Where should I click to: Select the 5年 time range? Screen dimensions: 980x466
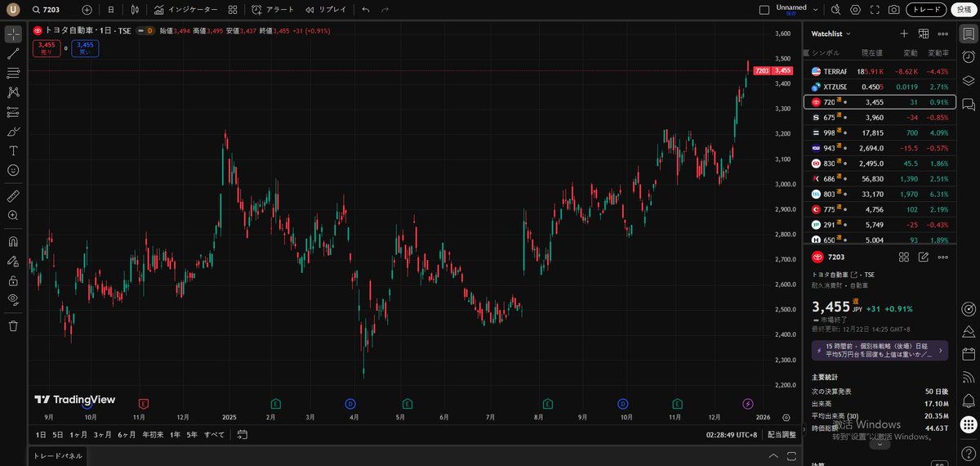[x=192, y=435]
